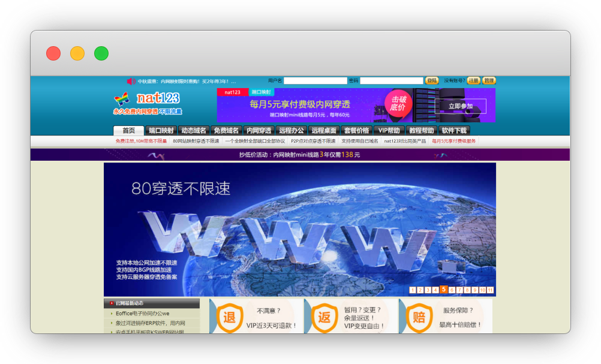
Task: Focus the 用户名 username input field
Action: pyautogui.click(x=315, y=80)
